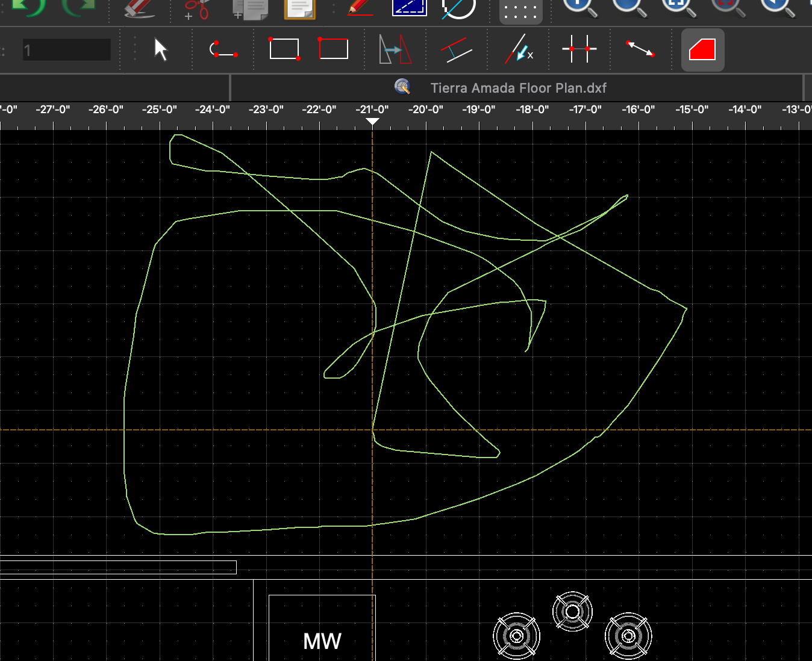
Task: Select the red outlined rectangle tool
Action: pos(333,49)
